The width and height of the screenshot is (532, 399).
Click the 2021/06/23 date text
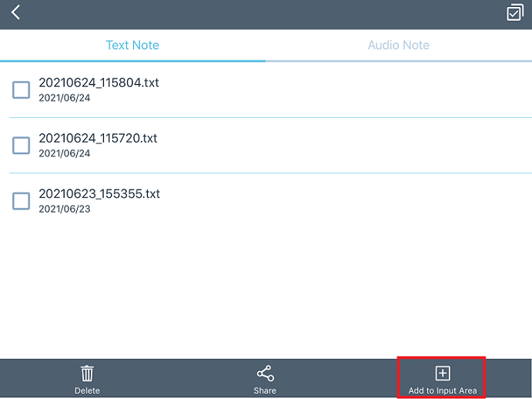click(x=65, y=209)
